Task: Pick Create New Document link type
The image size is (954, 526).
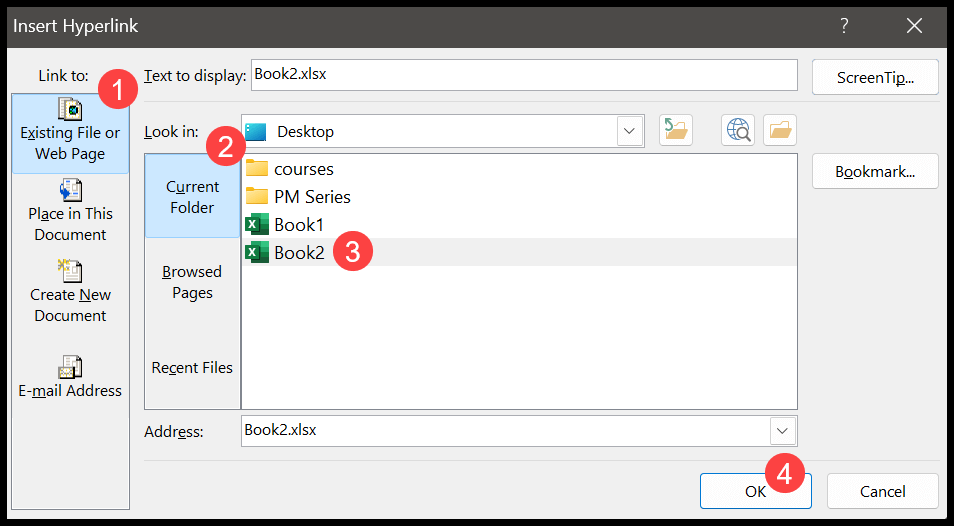Action: click(x=70, y=291)
